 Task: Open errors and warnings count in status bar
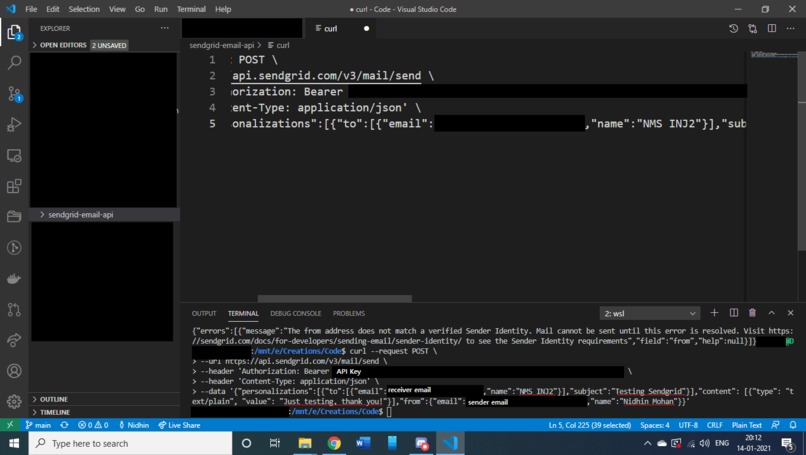click(x=93, y=425)
